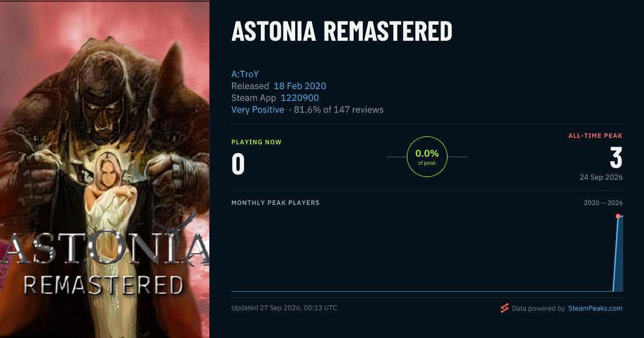Click the 2020 — 2026 range label
Screen dimensions: 644x338
tap(603, 203)
